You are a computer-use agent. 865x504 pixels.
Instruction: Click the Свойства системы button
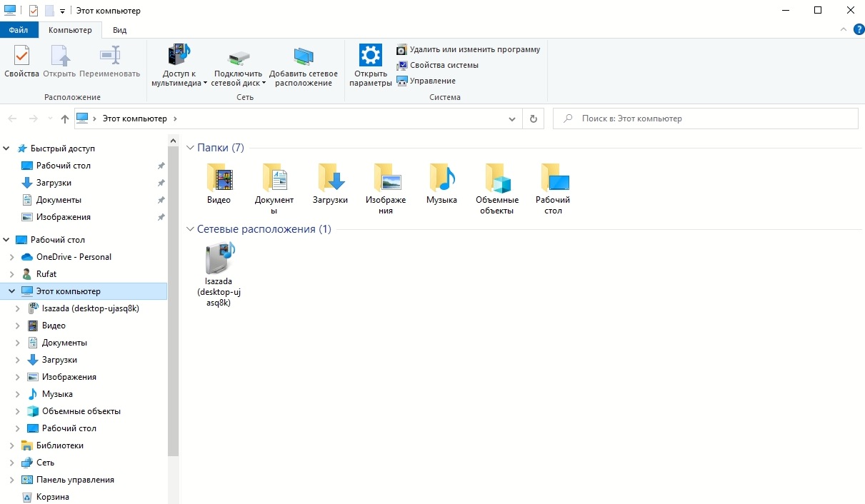444,65
